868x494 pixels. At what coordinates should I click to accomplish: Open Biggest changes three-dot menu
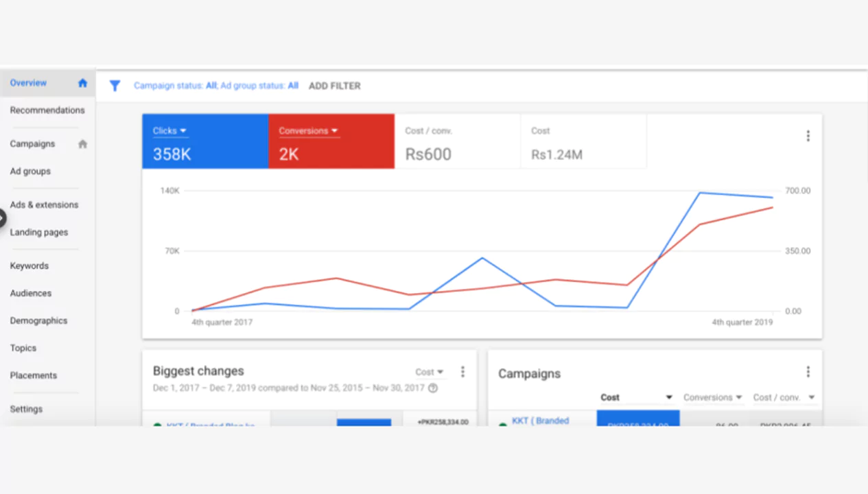[462, 371]
